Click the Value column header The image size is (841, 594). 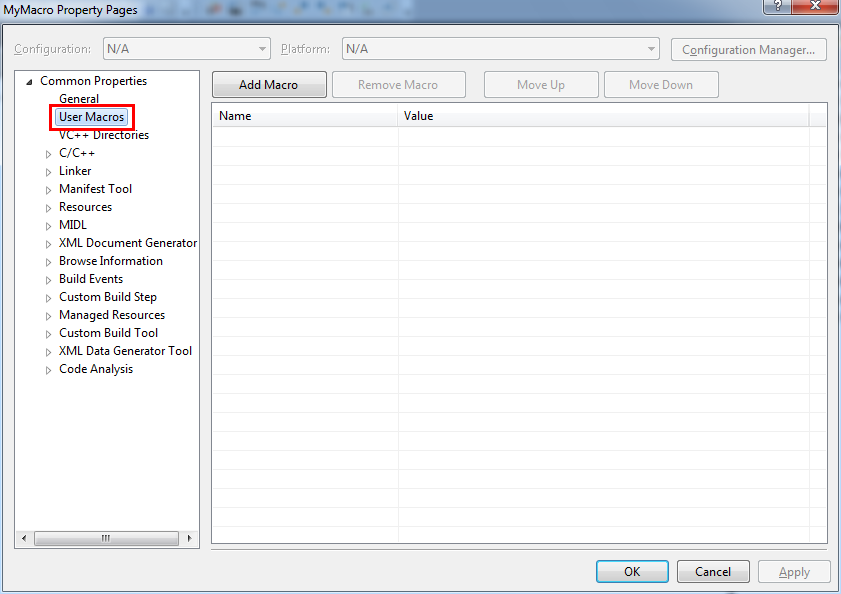(603, 115)
